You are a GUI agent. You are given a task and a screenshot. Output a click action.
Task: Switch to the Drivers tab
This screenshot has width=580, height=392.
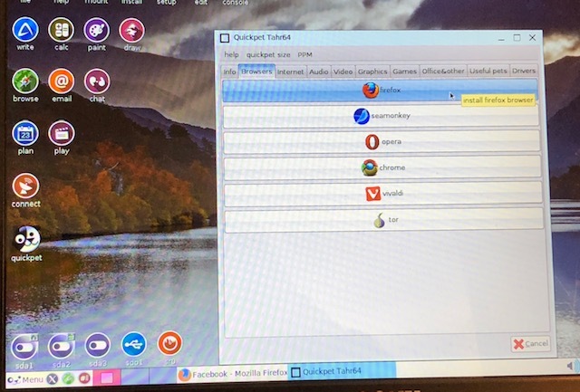tap(524, 71)
